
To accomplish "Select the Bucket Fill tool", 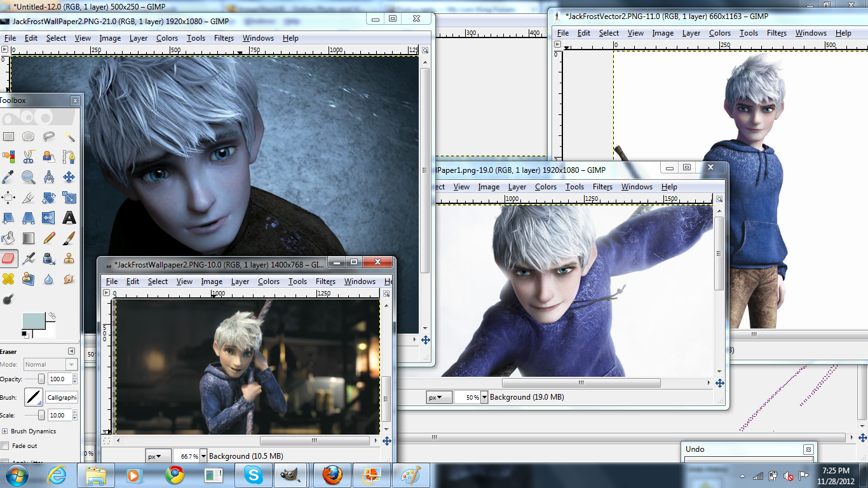I will click(8, 238).
